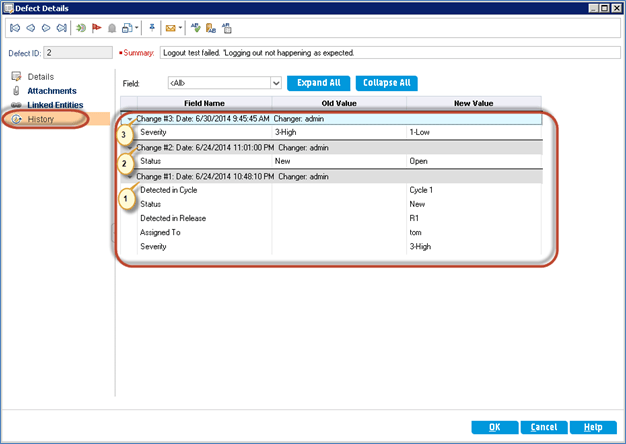Open the Field filter dropdown

(x=274, y=83)
